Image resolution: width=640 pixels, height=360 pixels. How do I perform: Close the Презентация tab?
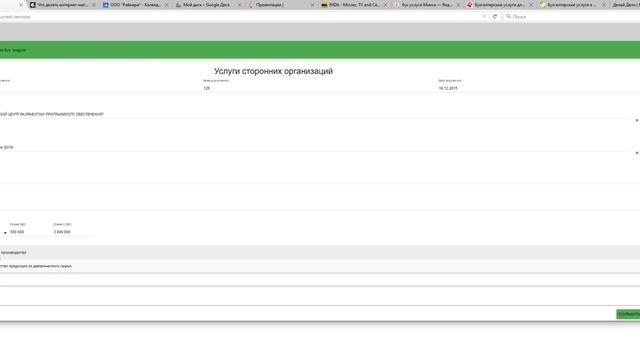(312, 5)
